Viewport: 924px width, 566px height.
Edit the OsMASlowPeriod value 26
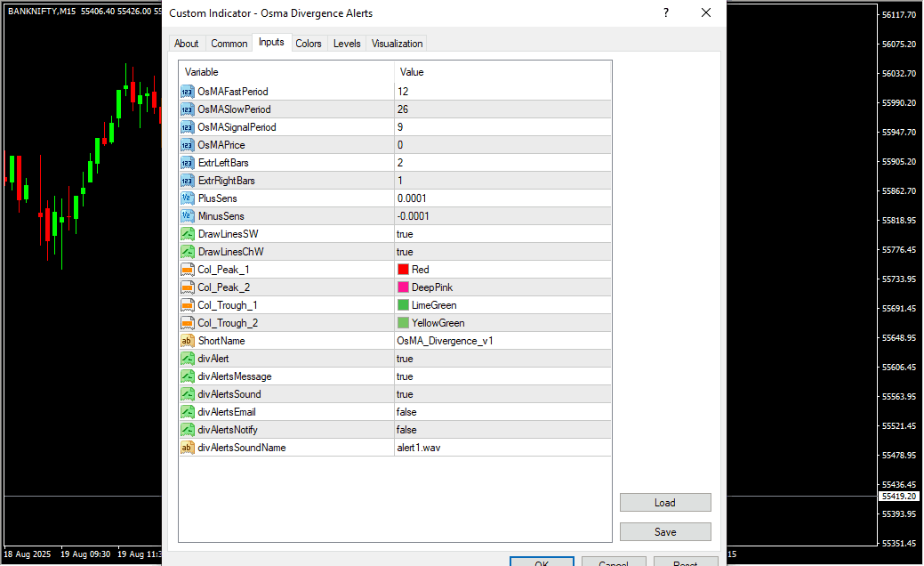(403, 109)
